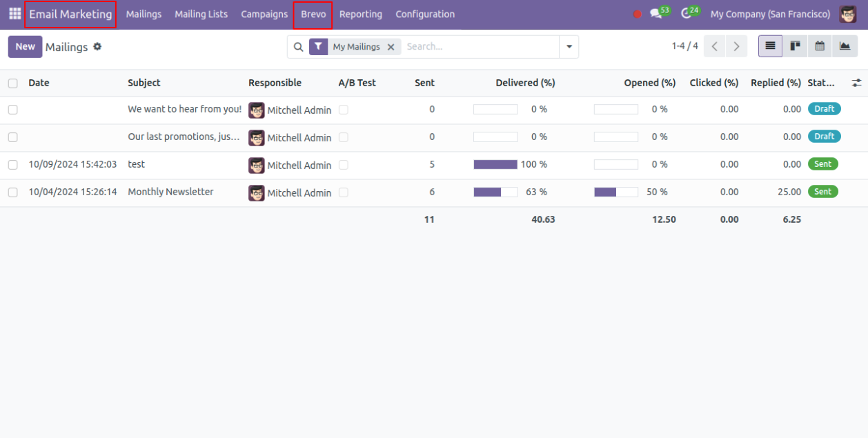Image resolution: width=868 pixels, height=438 pixels.
Task: Switch to kanban view
Action: (x=795, y=46)
